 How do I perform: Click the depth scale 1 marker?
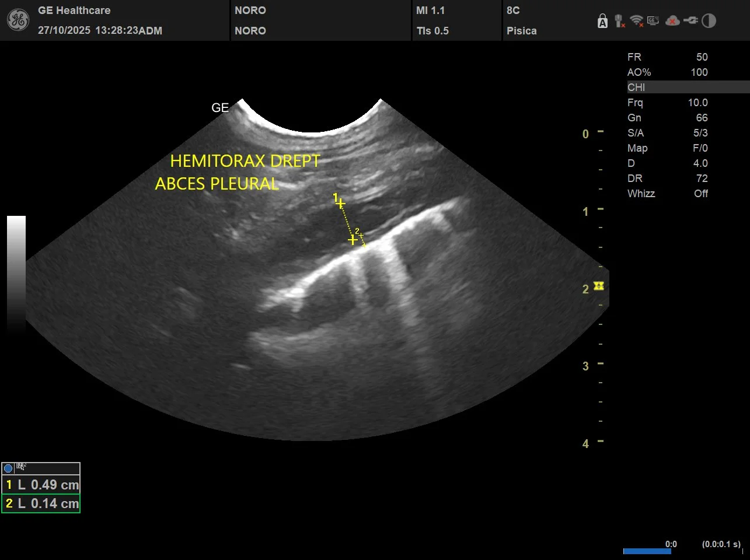click(585, 212)
